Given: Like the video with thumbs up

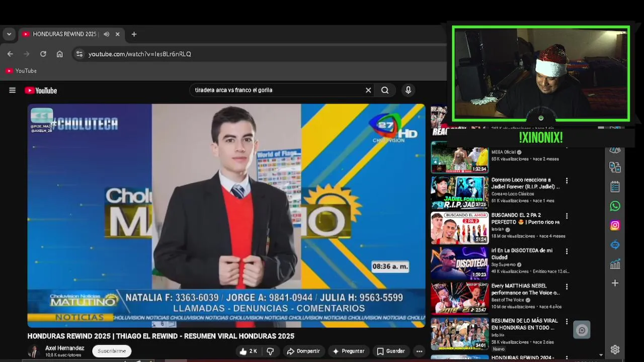Looking at the screenshot, I should tap(249, 351).
